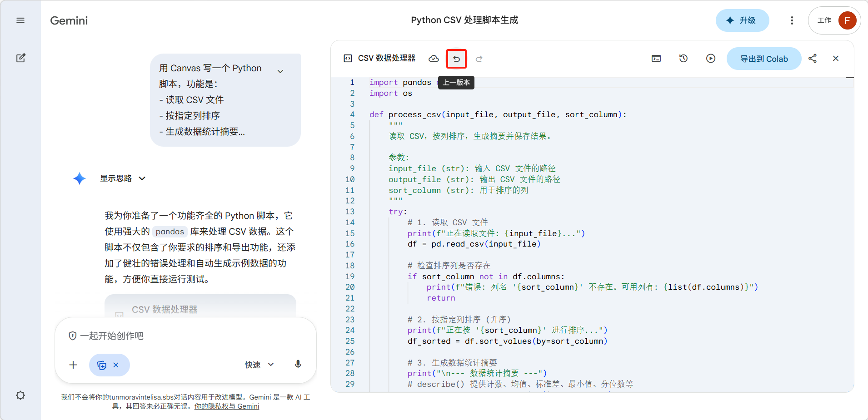Click the redo next version arrow
Screen dimensions: 868x420
479,59
